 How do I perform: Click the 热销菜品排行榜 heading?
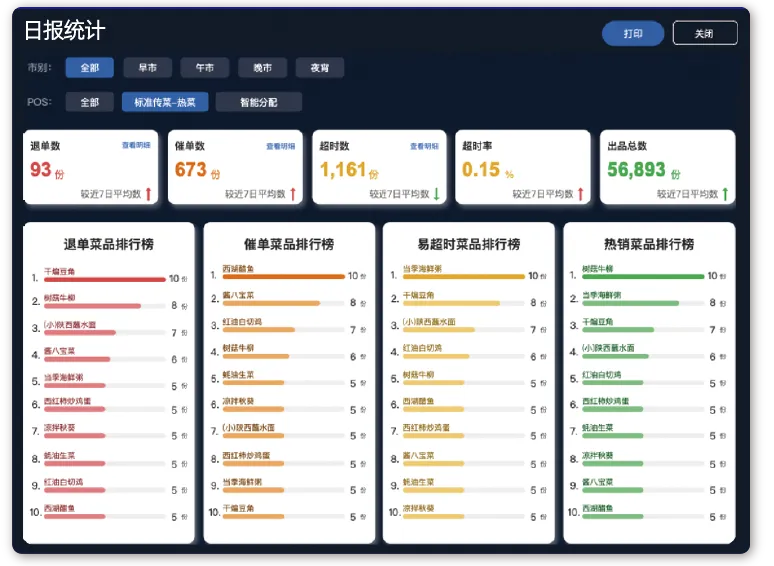(649, 244)
